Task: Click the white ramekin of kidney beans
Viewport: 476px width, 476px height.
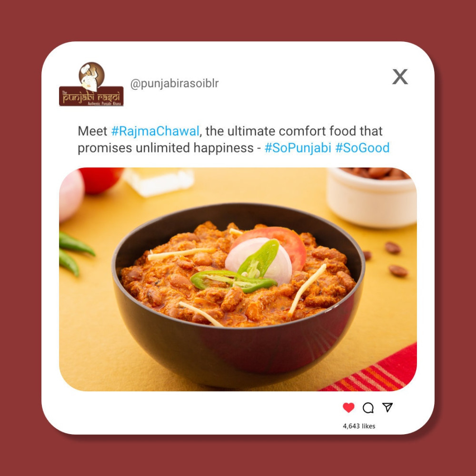Action: point(372,197)
